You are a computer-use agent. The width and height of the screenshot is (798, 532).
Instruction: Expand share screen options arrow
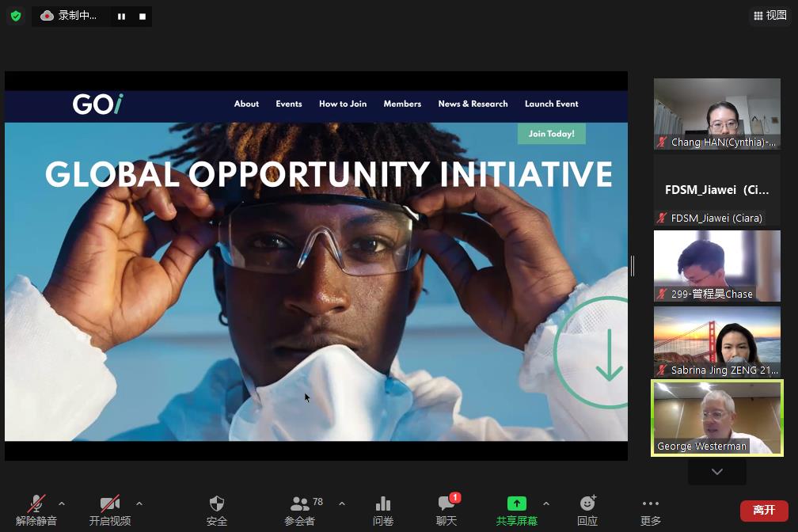click(546, 503)
